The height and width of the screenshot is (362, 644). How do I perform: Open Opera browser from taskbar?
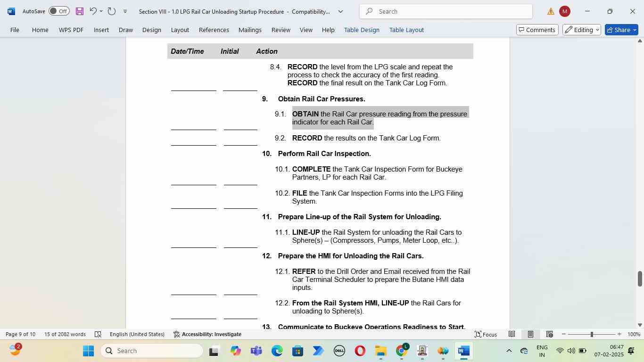tap(360, 351)
